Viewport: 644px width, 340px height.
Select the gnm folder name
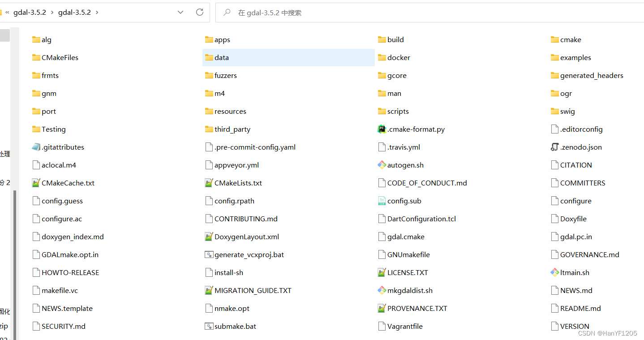[x=49, y=93]
